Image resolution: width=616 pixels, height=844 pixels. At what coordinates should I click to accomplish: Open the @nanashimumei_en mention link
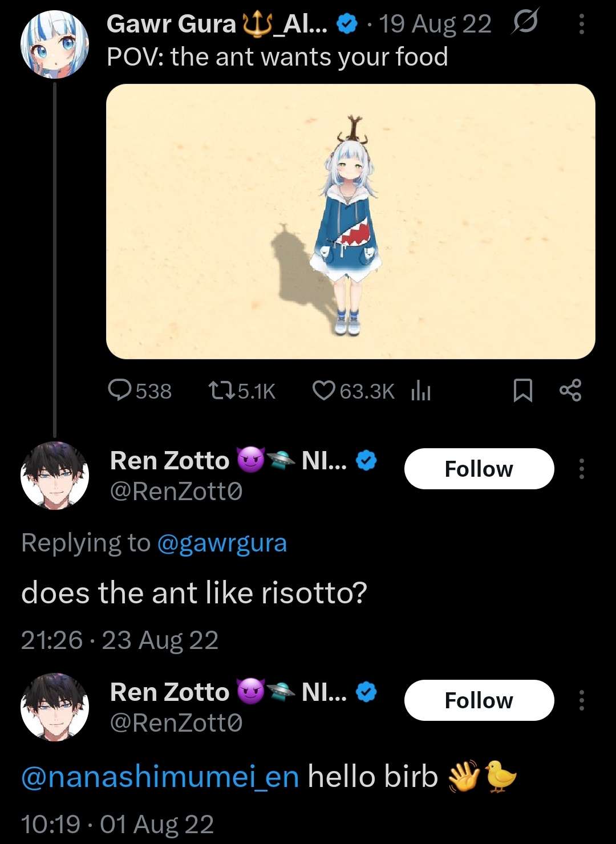pyautogui.click(x=160, y=777)
